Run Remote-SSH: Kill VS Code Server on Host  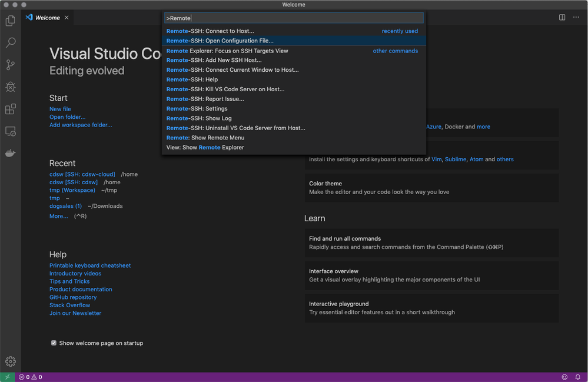coord(294,89)
